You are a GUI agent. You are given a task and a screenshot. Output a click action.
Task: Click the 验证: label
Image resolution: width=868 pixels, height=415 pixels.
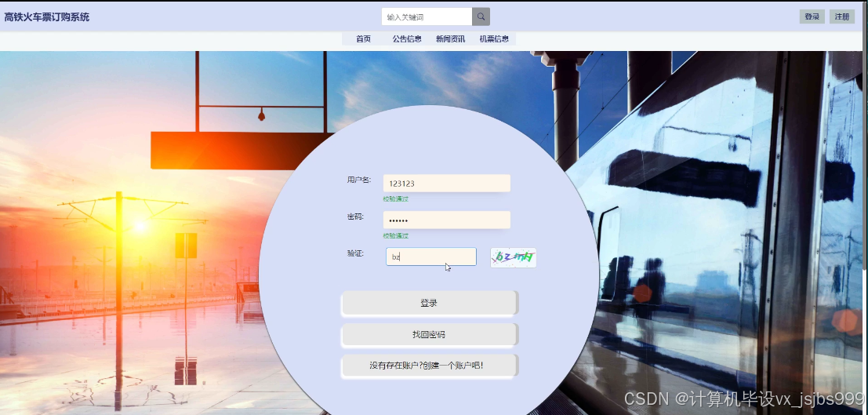[355, 253]
